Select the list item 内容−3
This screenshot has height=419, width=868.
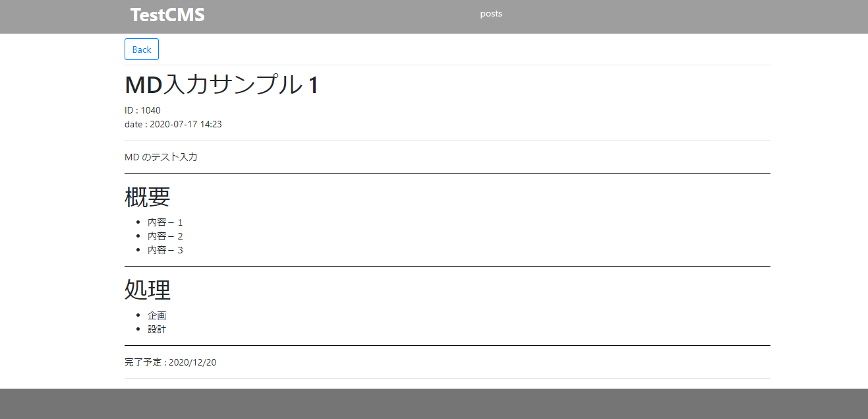[x=165, y=249]
